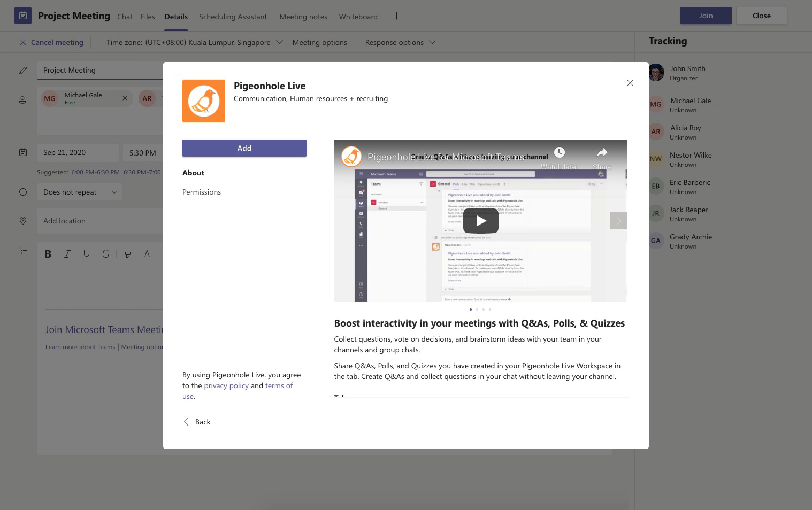
Task: Play the Pigeonhole Live video
Action: click(481, 221)
